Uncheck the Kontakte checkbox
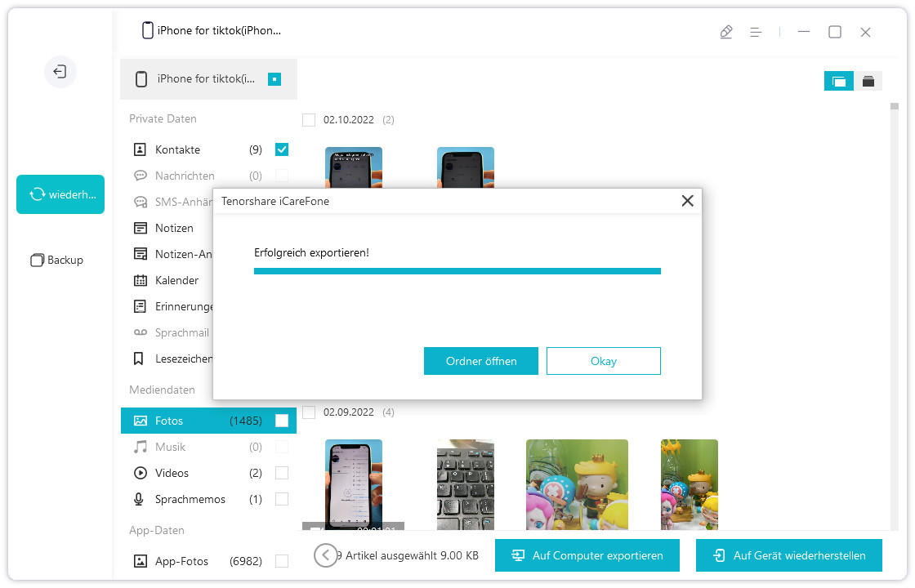 282,149
